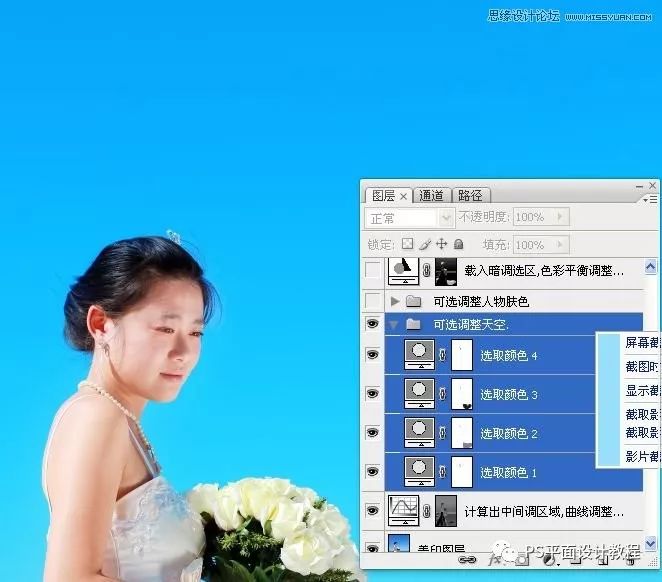Image resolution: width=662 pixels, height=582 pixels.
Task: Hide the 选取颜色 2 layer
Action: pyautogui.click(x=372, y=432)
